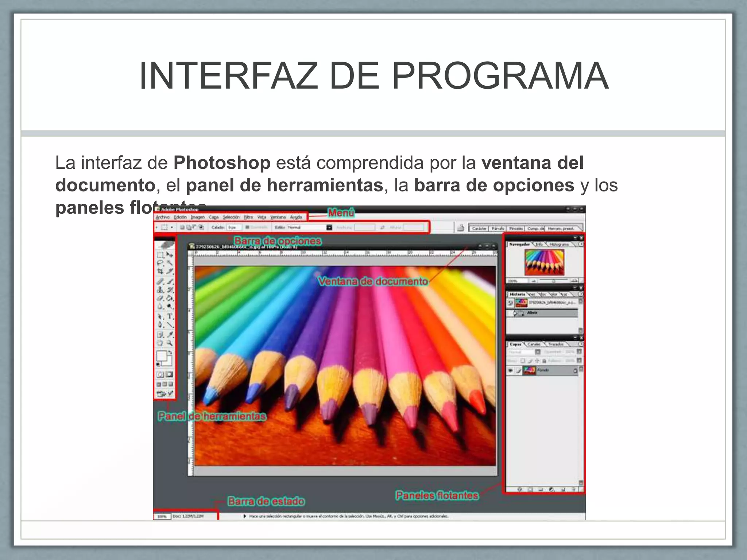Viewport: 747px width, 560px height.
Task: Switch to the Canales tab
Action: pyautogui.click(x=534, y=344)
